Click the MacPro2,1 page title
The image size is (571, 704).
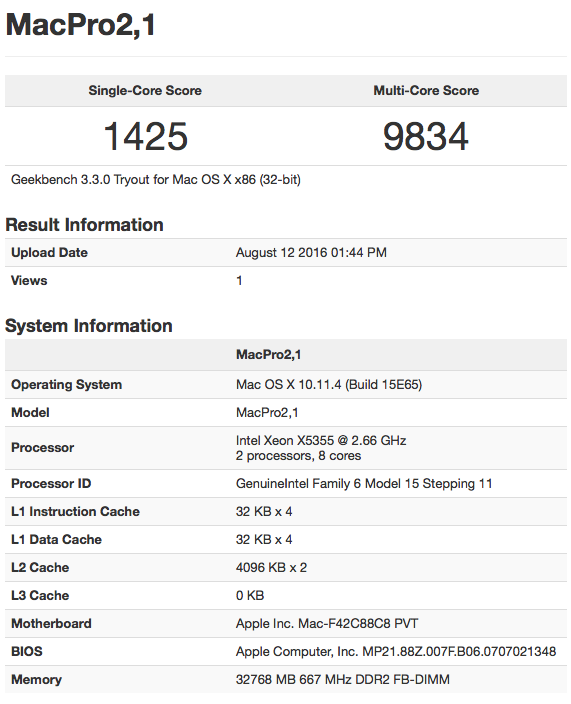coord(81,25)
